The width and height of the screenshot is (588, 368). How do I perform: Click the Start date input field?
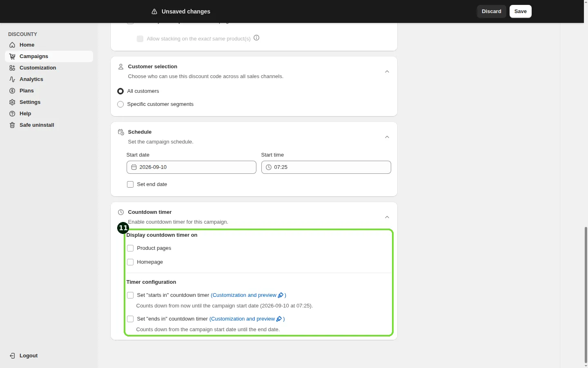192,167
